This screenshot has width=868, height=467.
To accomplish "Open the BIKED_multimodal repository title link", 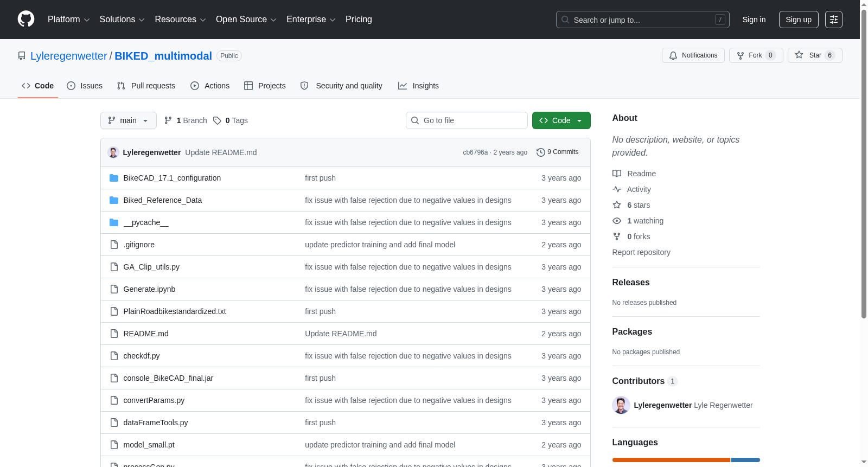I will coord(163,56).
